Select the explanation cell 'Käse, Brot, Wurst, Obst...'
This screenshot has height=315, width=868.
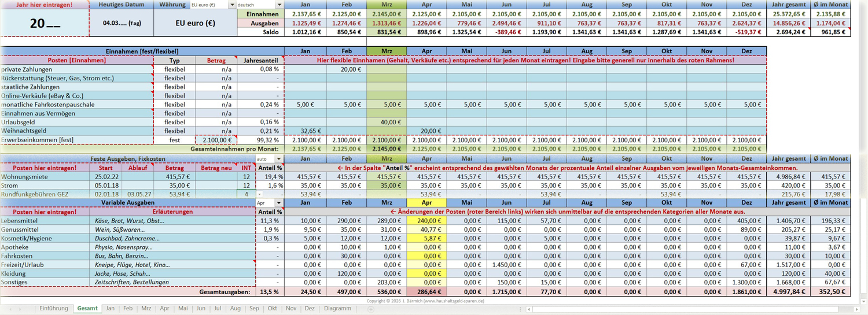click(x=173, y=221)
